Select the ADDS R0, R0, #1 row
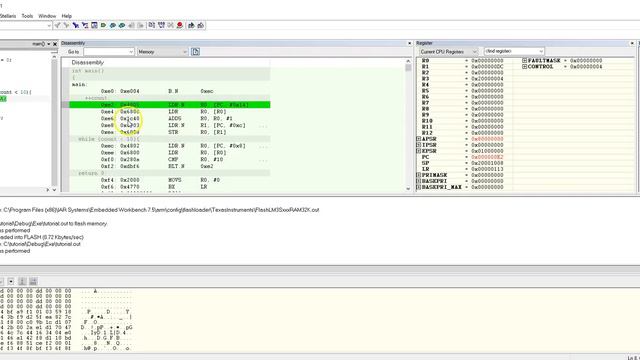 (x=170, y=118)
